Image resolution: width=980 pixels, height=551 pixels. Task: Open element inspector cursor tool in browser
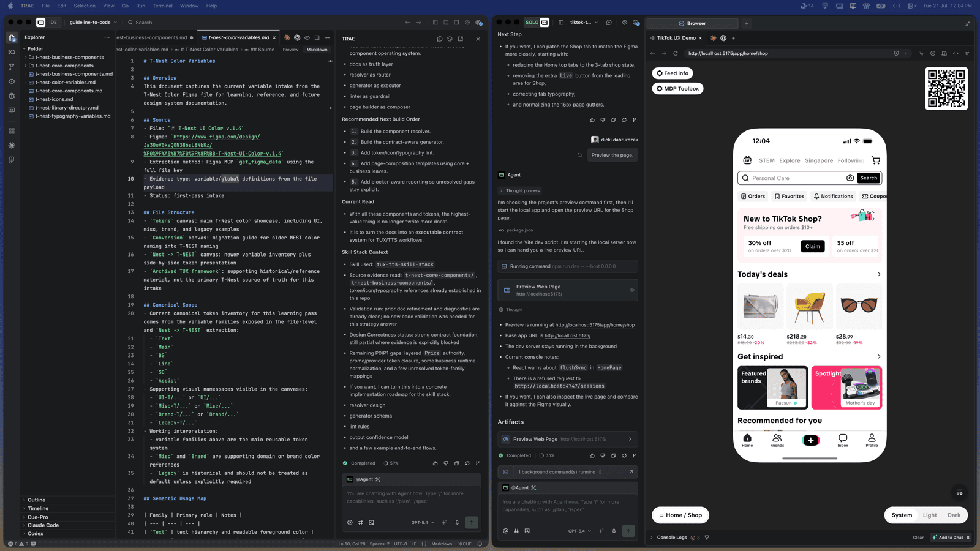[921, 53]
